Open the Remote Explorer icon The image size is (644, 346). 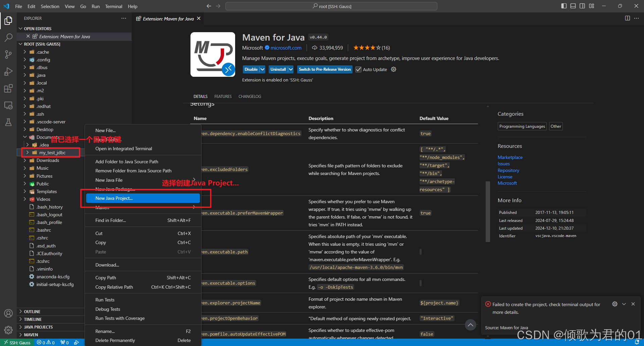(x=8, y=105)
